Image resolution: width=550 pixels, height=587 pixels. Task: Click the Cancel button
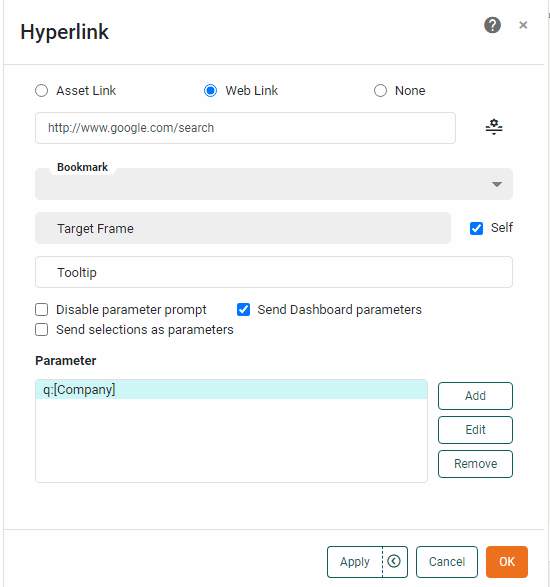[x=447, y=562]
